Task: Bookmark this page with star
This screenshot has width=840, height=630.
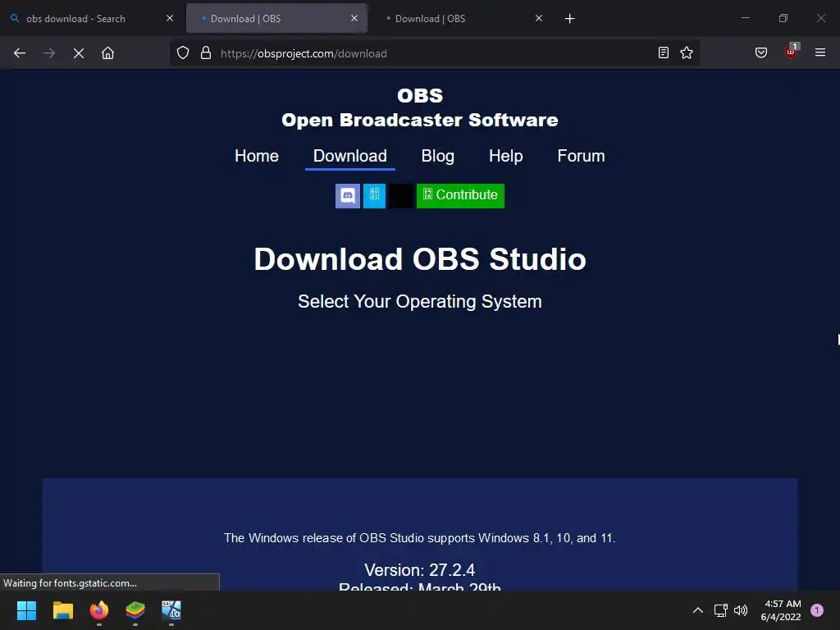Action: tap(687, 52)
